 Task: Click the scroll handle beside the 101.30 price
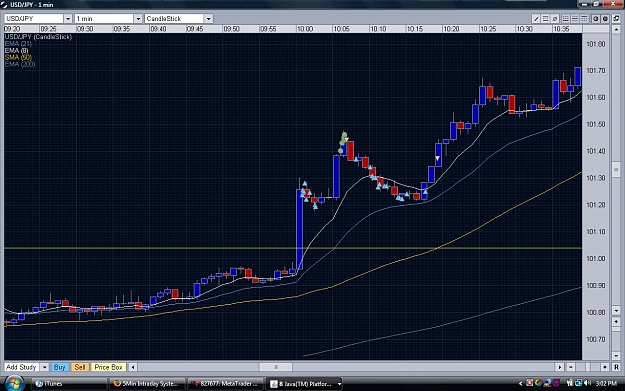(x=616, y=169)
